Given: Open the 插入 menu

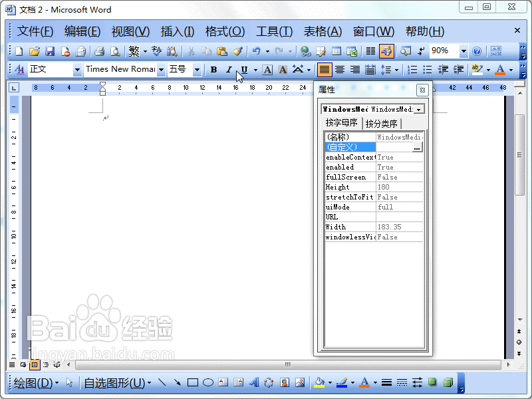Looking at the screenshot, I should point(178,31).
